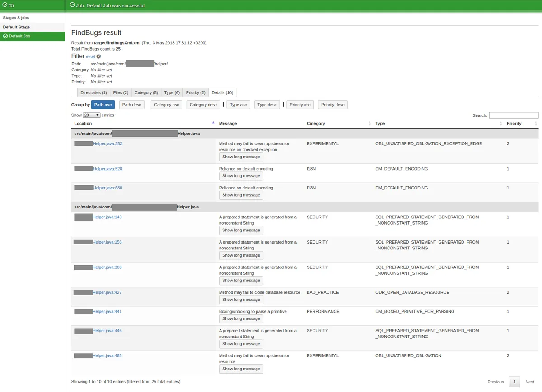Show long message for Helper.java:143 row
The width and height of the screenshot is (542, 392).
(241, 230)
